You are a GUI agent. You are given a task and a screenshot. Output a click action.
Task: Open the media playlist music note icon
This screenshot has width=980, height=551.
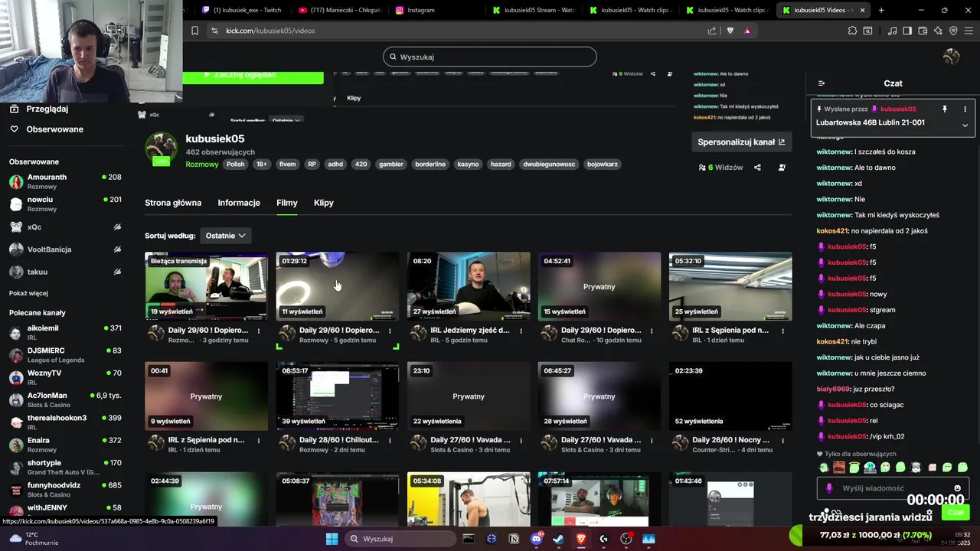tap(892, 31)
